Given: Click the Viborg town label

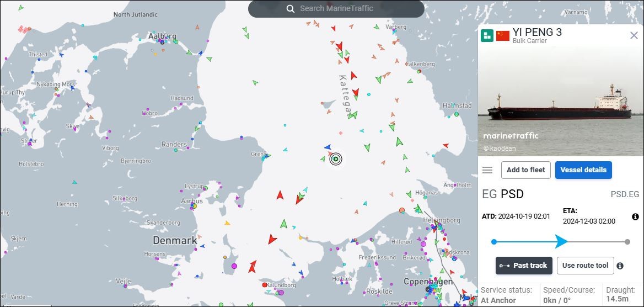Looking at the screenshot, I should click(x=110, y=148).
